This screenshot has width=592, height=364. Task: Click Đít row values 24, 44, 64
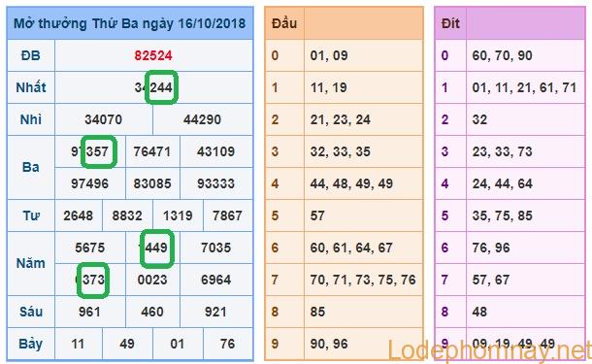(502, 183)
